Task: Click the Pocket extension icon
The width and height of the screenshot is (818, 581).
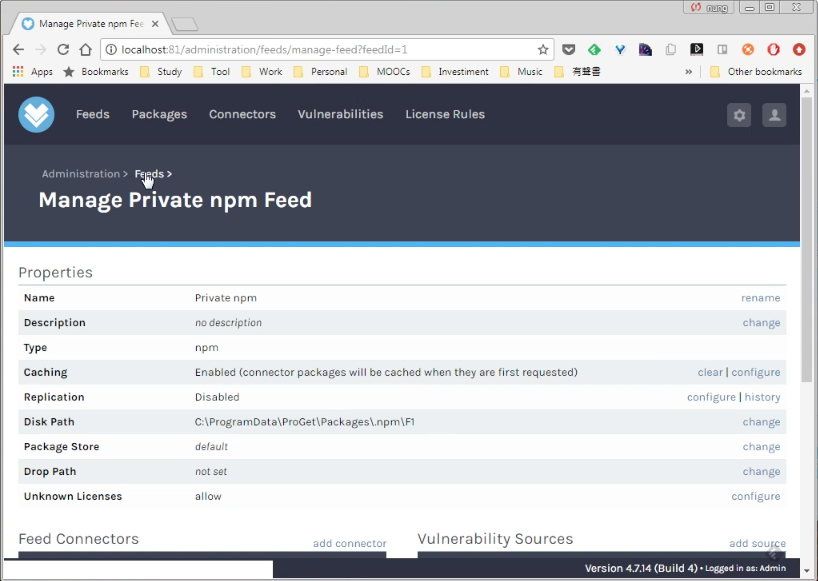Action: pos(569,50)
